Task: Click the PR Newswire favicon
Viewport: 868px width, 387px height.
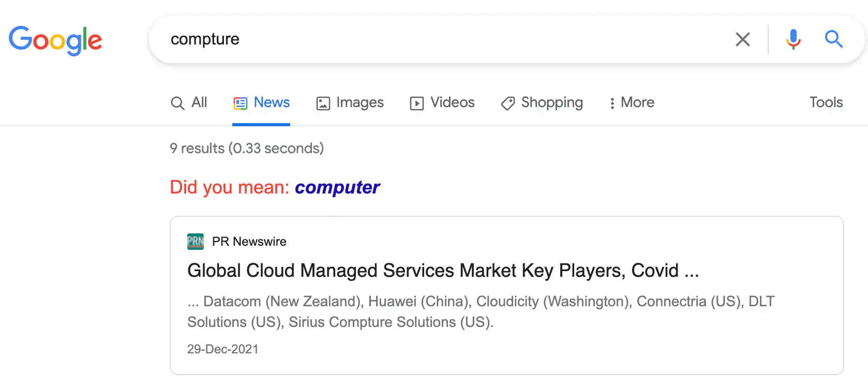Action: pyautogui.click(x=196, y=242)
